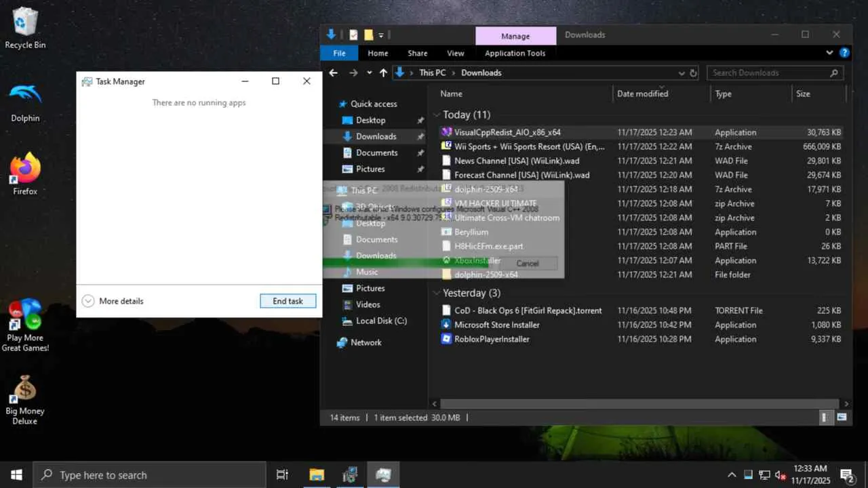This screenshot has height=488, width=868.
Task: Click This PC in the address breadcrumb
Action: click(x=433, y=73)
